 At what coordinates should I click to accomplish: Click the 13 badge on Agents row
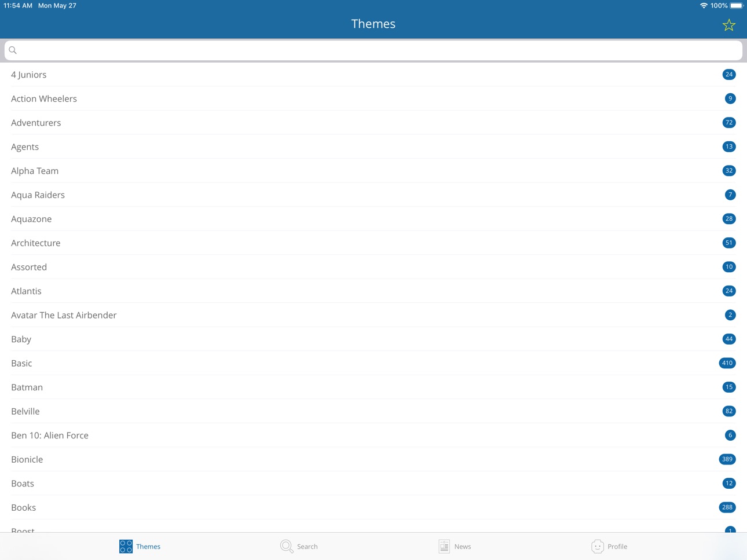tap(729, 147)
